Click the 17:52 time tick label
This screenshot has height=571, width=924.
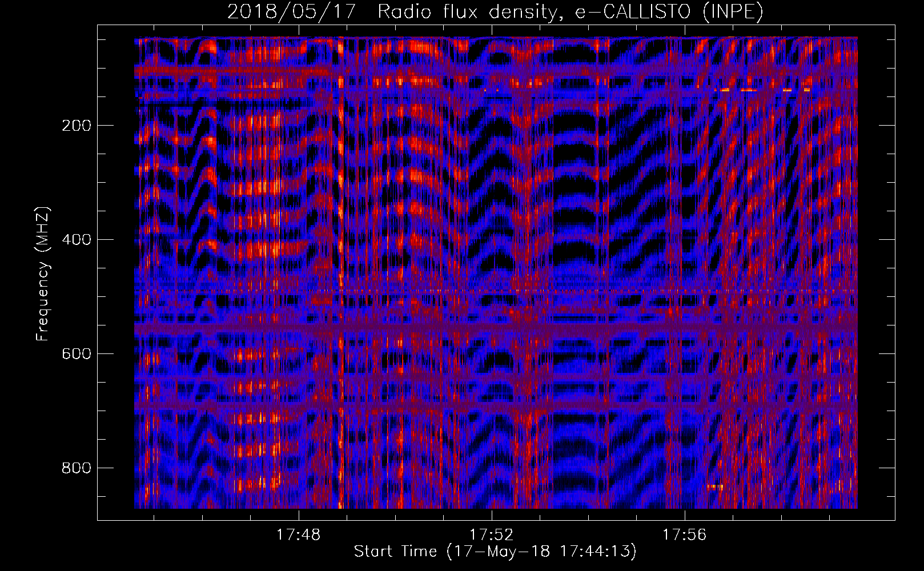(492, 535)
